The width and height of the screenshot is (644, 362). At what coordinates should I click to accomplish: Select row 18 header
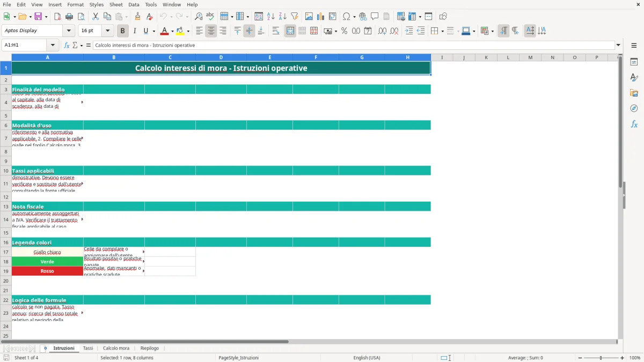[x=6, y=262]
